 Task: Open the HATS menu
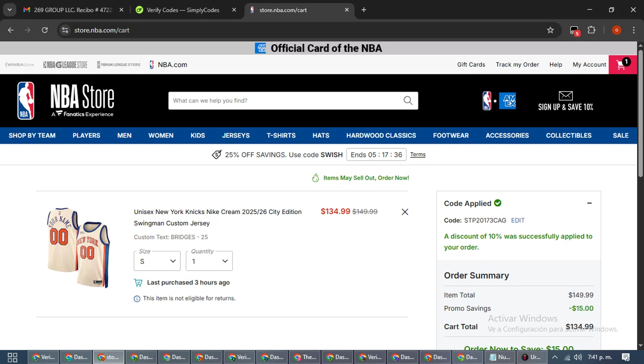point(321,135)
